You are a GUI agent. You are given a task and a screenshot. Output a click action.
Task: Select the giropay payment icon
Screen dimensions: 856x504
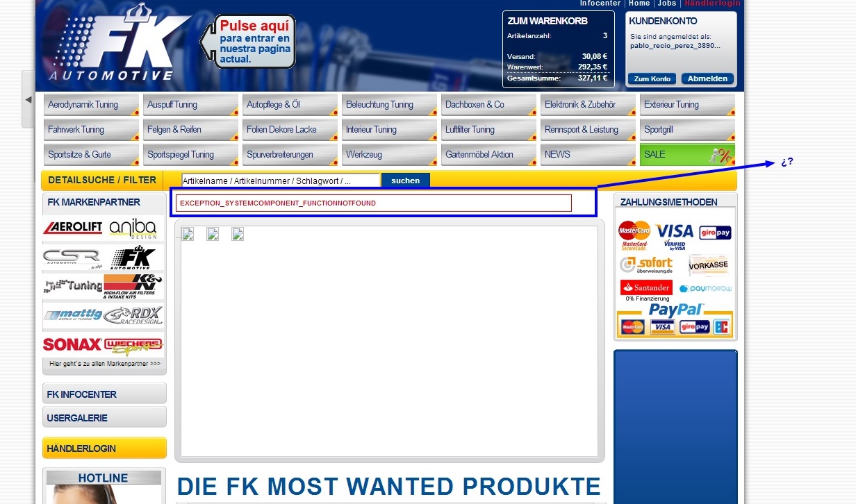click(715, 233)
